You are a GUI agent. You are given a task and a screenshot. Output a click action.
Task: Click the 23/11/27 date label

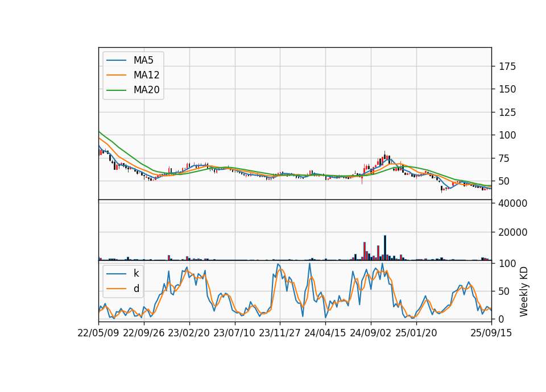pyautogui.click(x=280, y=333)
